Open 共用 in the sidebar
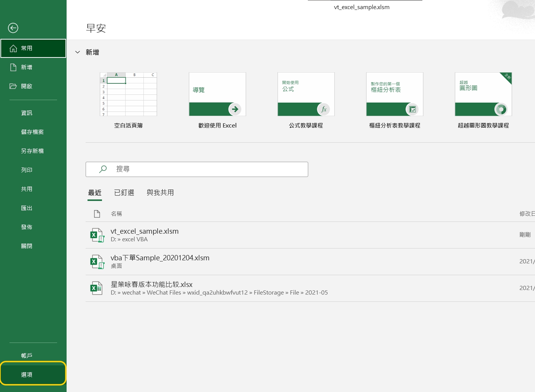 33,189
